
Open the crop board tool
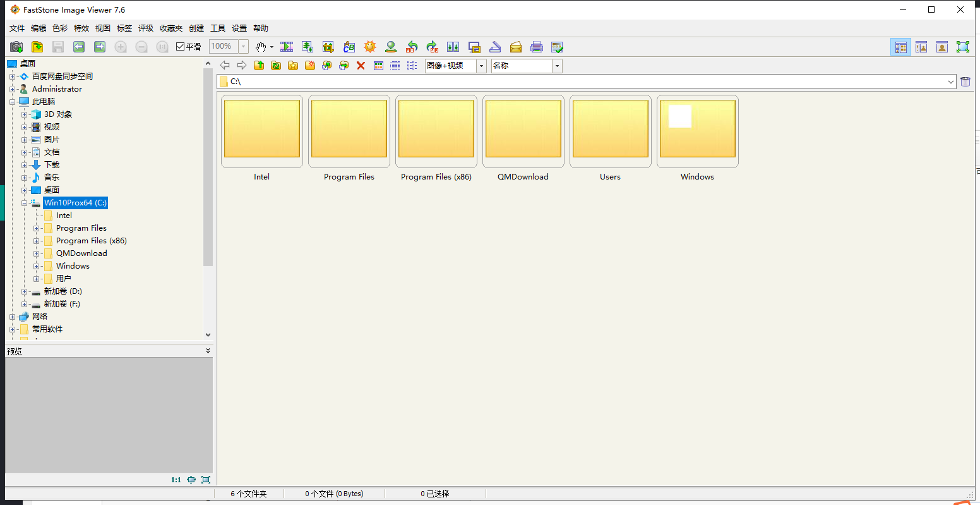pos(328,47)
